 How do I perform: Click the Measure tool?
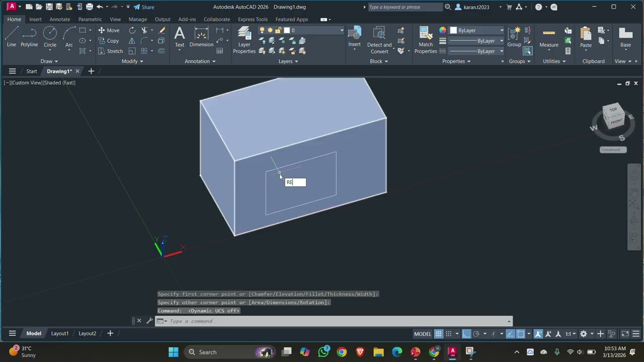coord(549,37)
